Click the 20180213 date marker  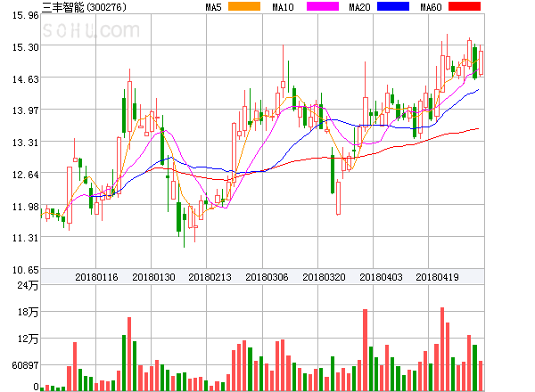click(x=210, y=277)
